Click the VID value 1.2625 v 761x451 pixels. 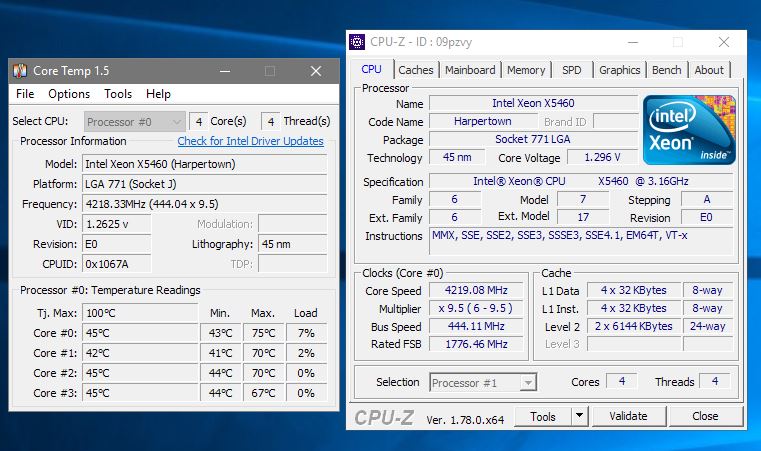(x=116, y=224)
